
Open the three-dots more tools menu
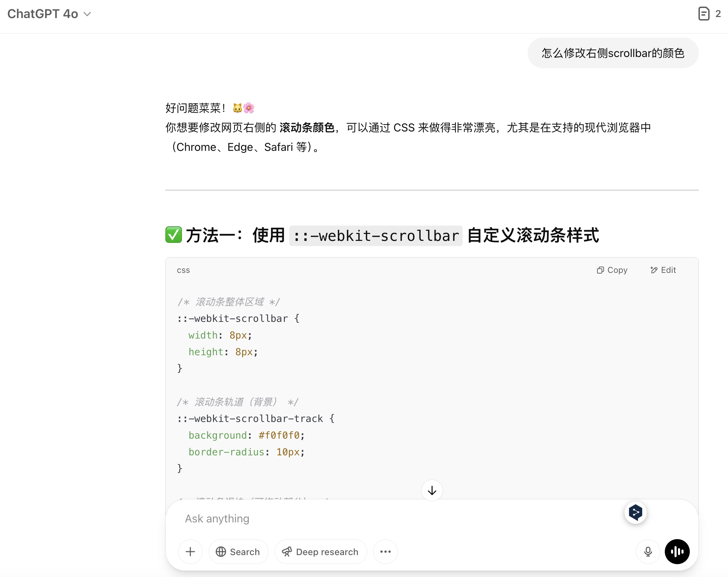click(x=385, y=552)
